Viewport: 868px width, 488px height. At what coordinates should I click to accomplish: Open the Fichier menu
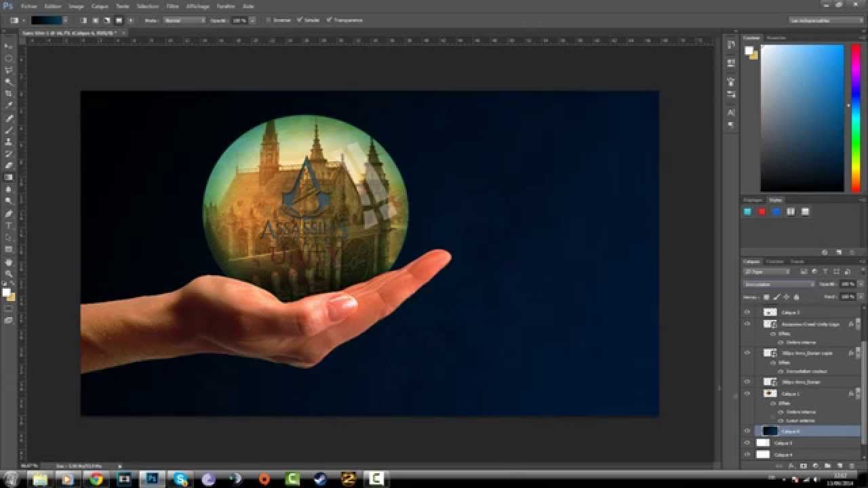pos(28,6)
